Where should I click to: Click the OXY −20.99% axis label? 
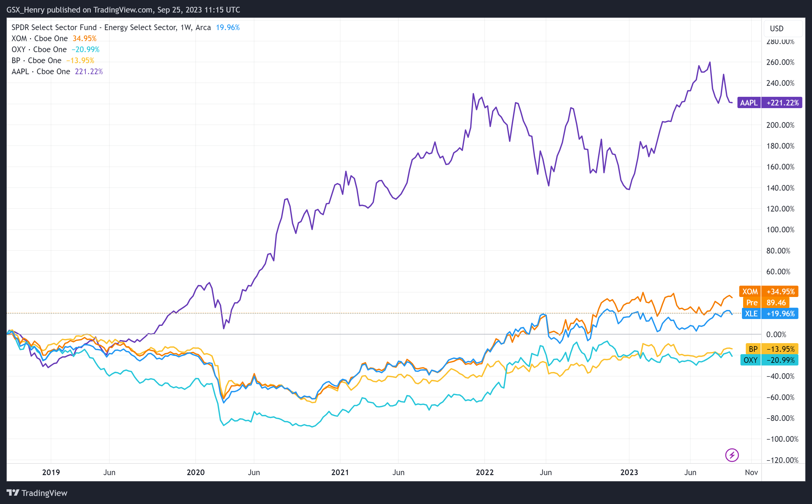[x=769, y=360]
